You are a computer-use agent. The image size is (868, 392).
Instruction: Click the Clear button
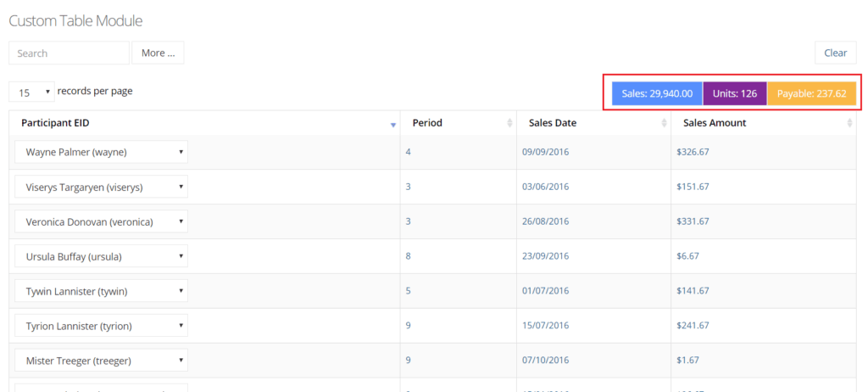click(835, 53)
